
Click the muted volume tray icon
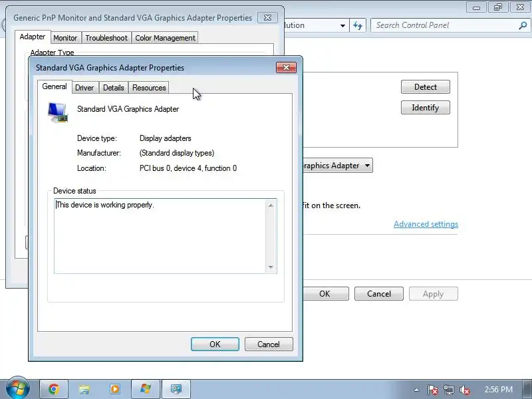[464, 390]
